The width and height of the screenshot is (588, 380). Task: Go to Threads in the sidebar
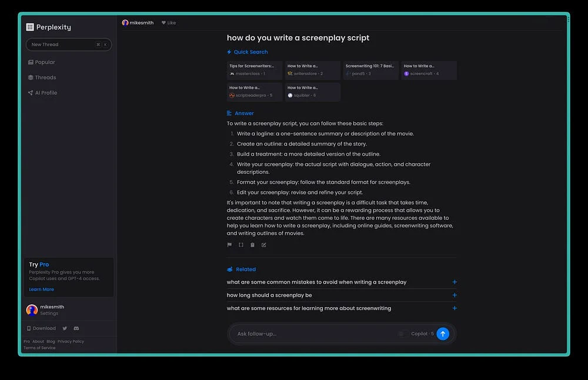[42, 78]
